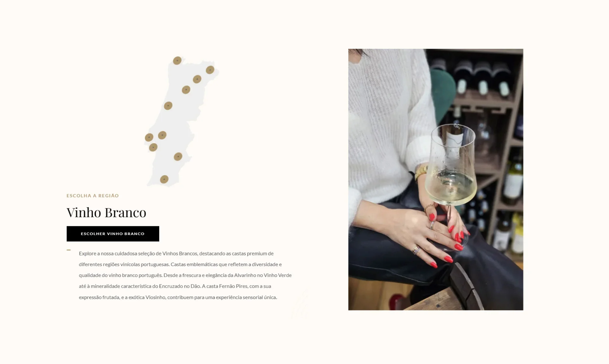609x364 pixels.
Task: Pick the fourth marker from the top of the map
Action: click(186, 90)
